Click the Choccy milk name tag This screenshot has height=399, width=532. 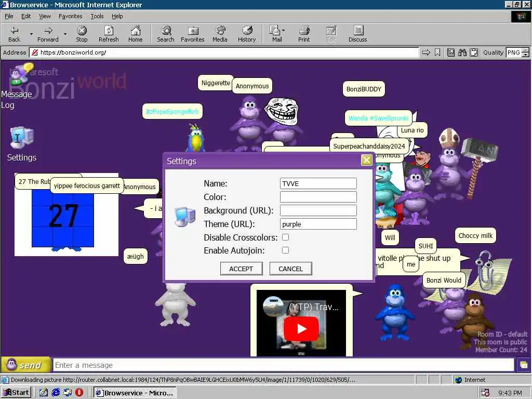475,235
